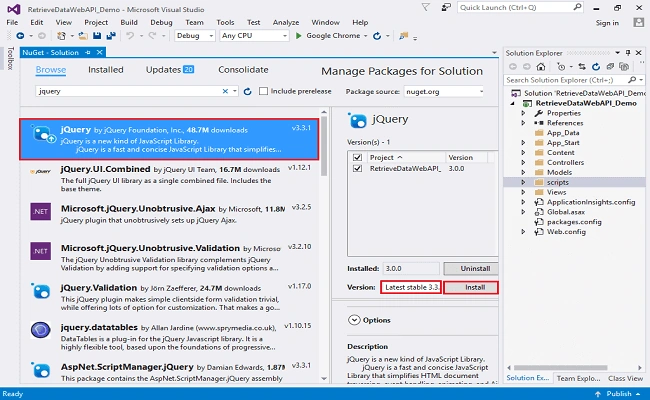The image size is (650, 400).
Task: Select packages.config in Solution Explorer
Action: pyautogui.click(x=574, y=222)
